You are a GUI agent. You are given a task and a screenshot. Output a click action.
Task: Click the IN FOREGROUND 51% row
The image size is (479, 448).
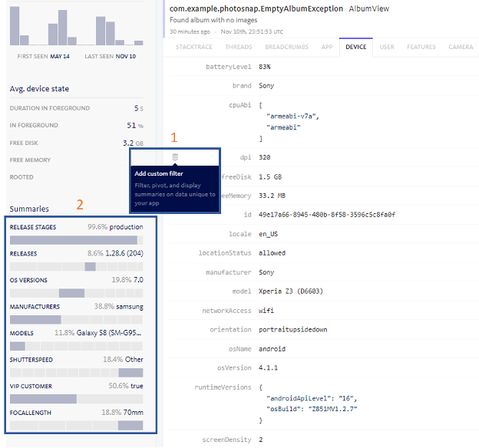click(x=76, y=126)
